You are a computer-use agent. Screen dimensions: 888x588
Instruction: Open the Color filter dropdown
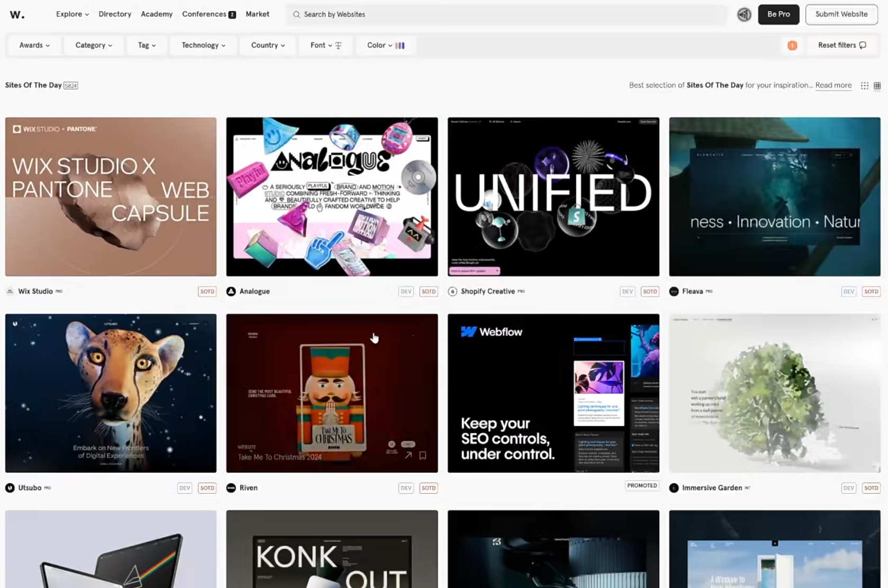(386, 46)
